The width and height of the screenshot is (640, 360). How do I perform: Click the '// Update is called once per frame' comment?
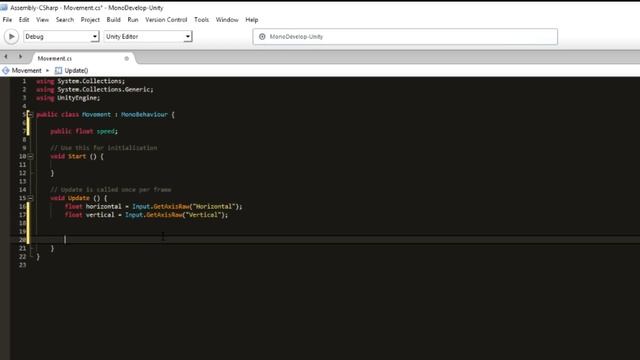point(111,190)
